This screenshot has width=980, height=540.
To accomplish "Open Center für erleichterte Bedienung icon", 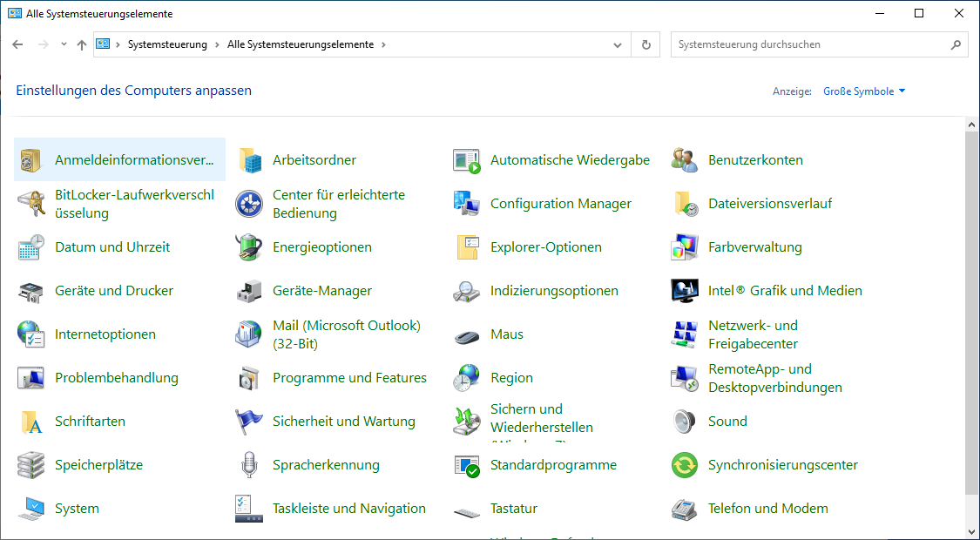I will [249, 204].
